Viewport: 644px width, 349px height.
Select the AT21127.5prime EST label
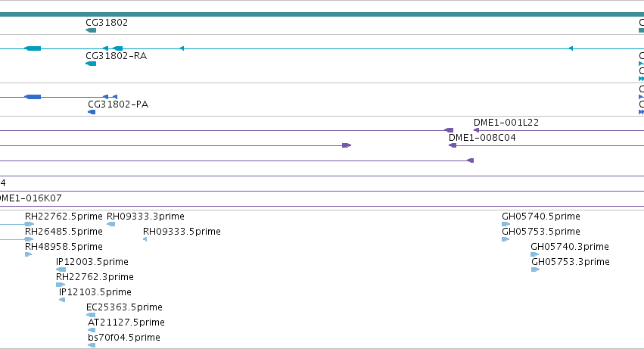pos(126,323)
